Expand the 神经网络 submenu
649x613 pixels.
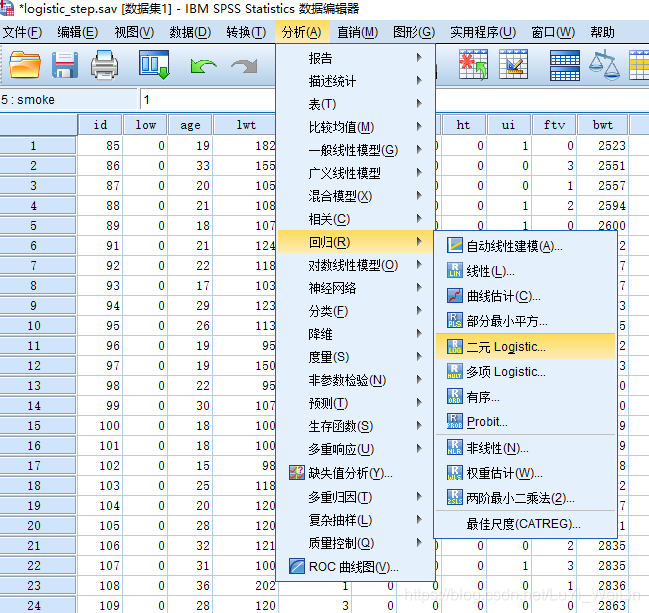tap(356, 288)
